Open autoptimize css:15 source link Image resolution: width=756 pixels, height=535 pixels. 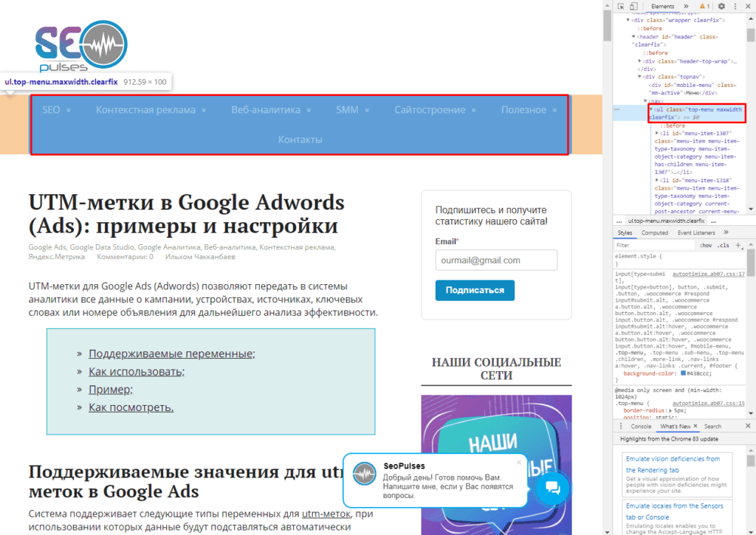point(708,403)
